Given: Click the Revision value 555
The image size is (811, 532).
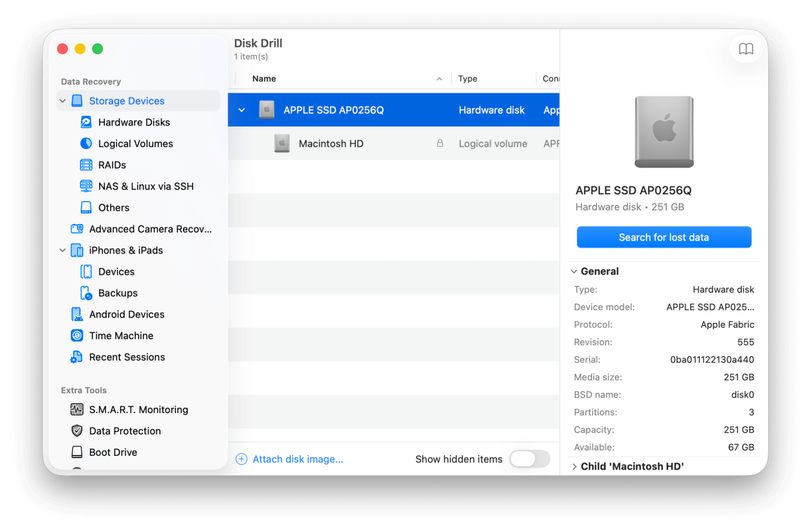Looking at the screenshot, I should click(745, 342).
